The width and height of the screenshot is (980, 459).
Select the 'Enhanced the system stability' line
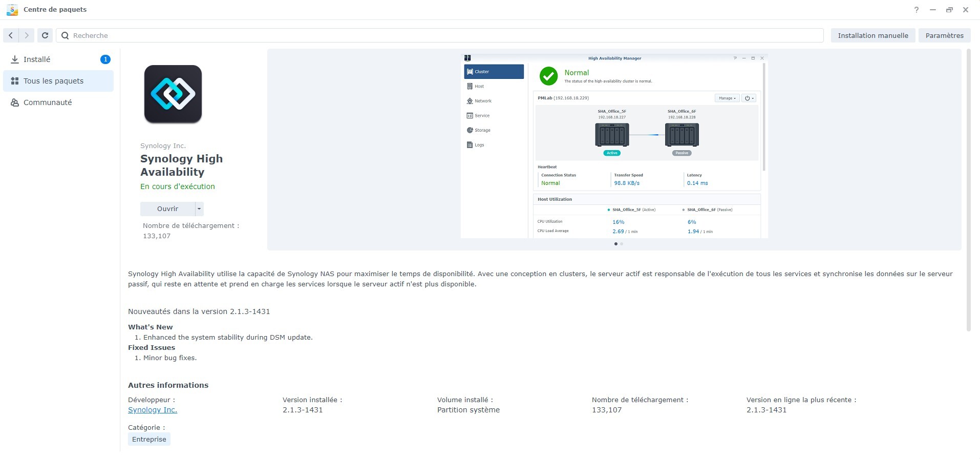pyautogui.click(x=228, y=338)
